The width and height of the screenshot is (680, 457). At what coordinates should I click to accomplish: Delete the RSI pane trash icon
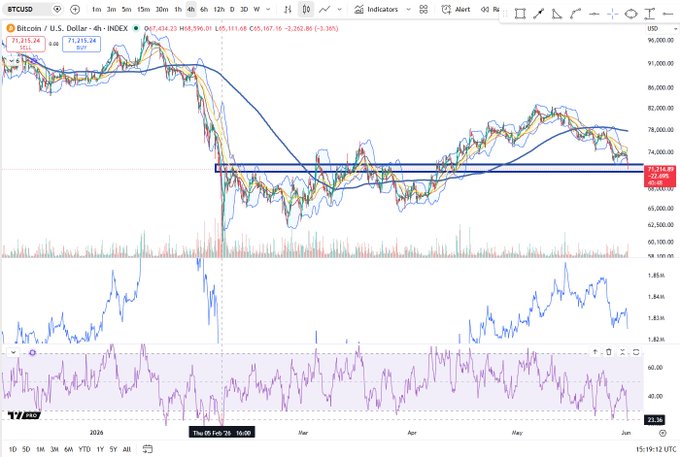pos(608,352)
